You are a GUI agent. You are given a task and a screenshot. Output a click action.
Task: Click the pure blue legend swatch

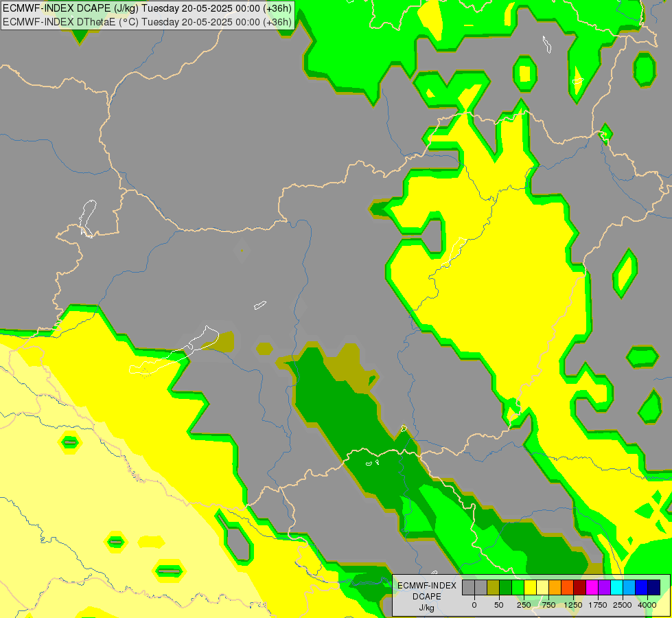click(642, 588)
